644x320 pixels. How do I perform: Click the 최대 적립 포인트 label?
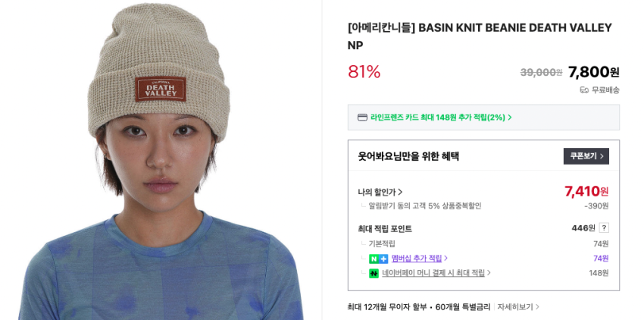[385, 229]
